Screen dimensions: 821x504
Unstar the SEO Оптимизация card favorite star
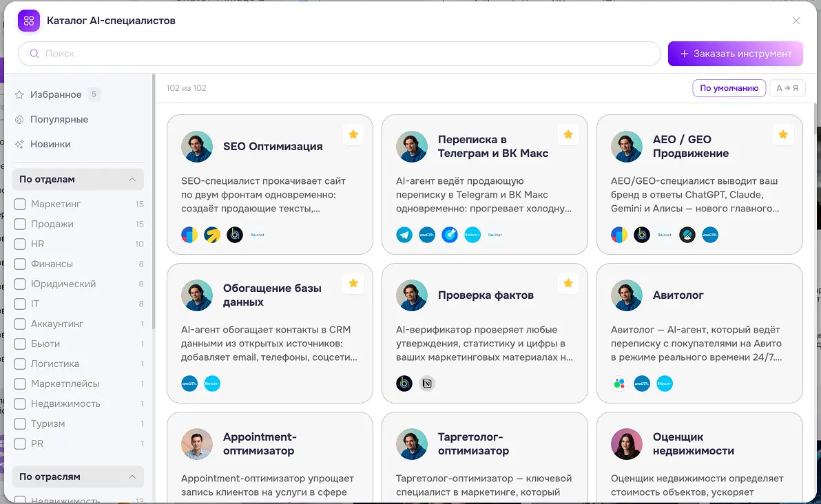353,134
